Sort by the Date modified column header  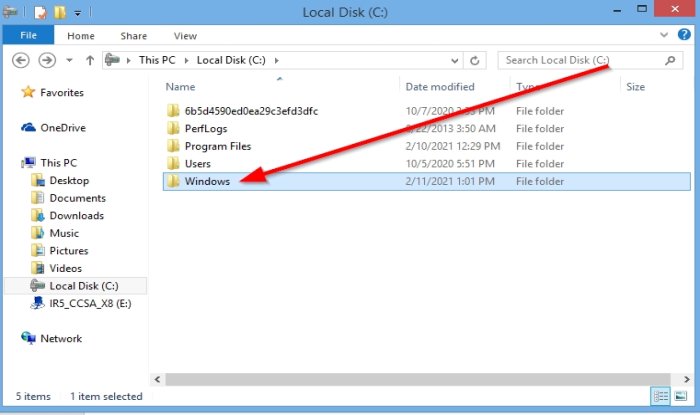click(440, 87)
